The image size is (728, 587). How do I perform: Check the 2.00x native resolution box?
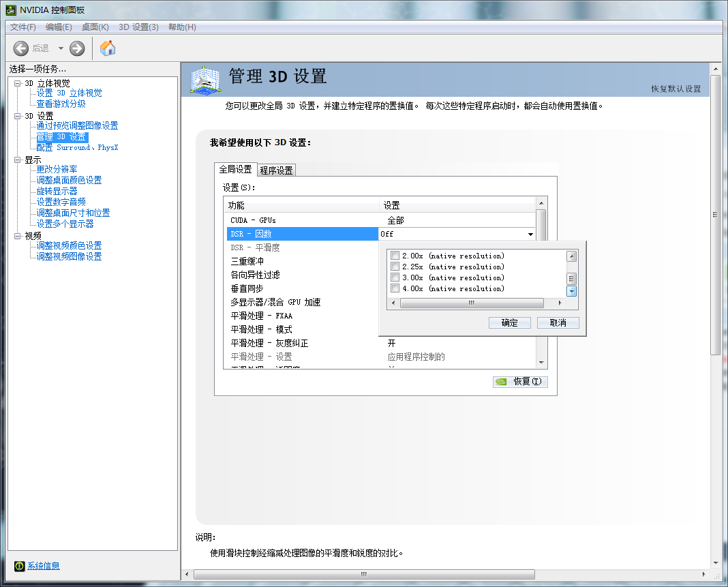coord(395,256)
